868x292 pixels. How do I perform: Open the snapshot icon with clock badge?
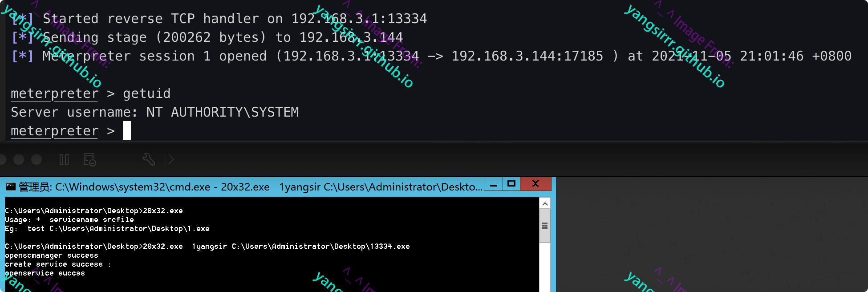point(89,159)
